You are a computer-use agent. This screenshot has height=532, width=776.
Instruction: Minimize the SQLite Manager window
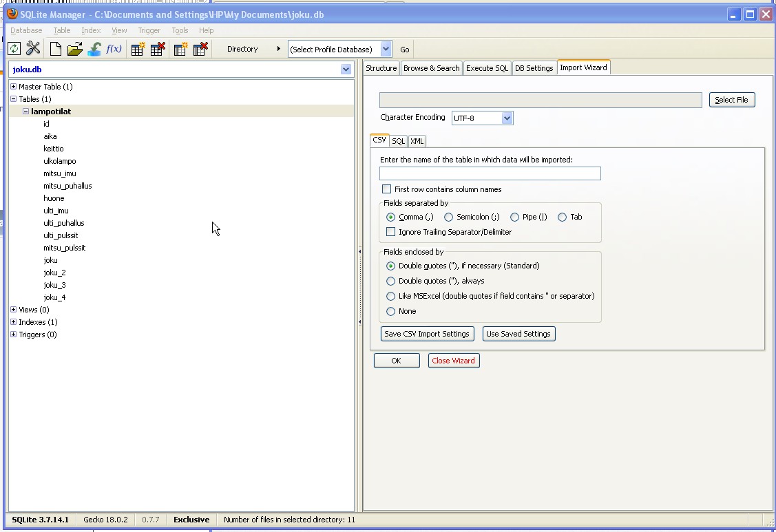click(x=733, y=14)
